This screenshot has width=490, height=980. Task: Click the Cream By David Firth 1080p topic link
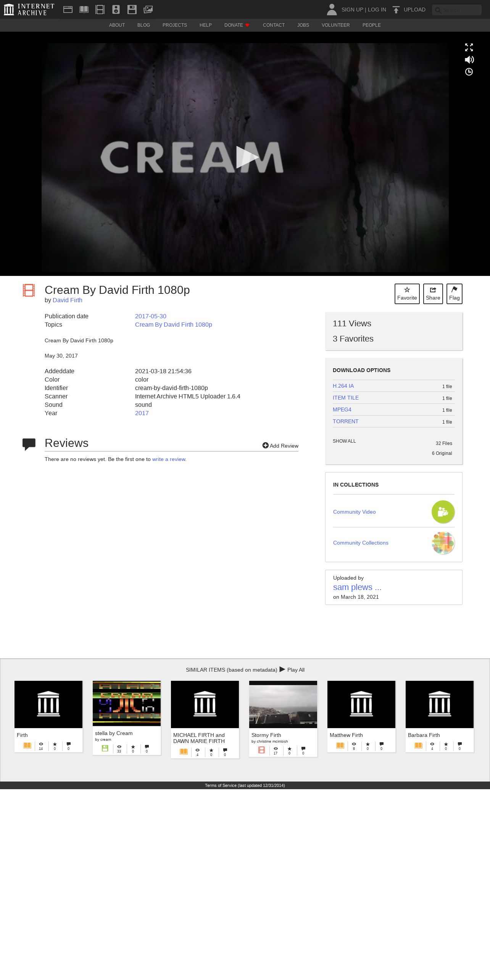[174, 324]
